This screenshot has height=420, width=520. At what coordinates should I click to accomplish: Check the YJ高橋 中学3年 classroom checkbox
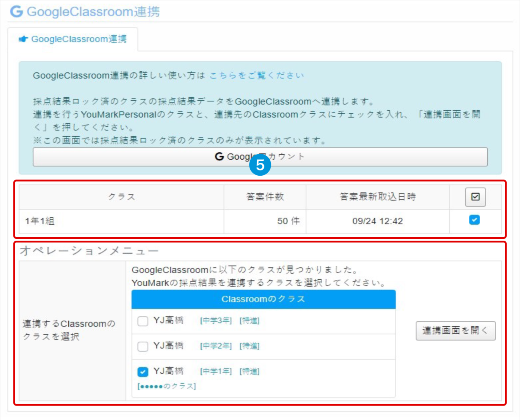tap(143, 321)
